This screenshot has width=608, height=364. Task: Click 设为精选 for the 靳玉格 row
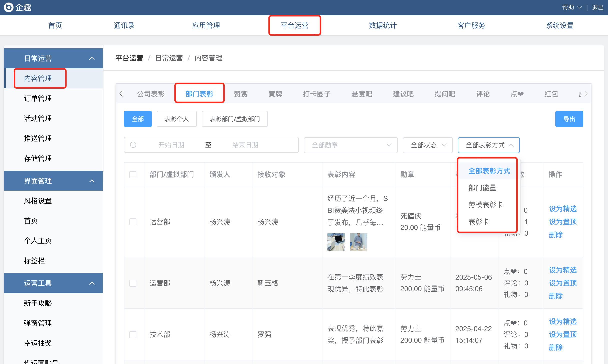click(563, 270)
